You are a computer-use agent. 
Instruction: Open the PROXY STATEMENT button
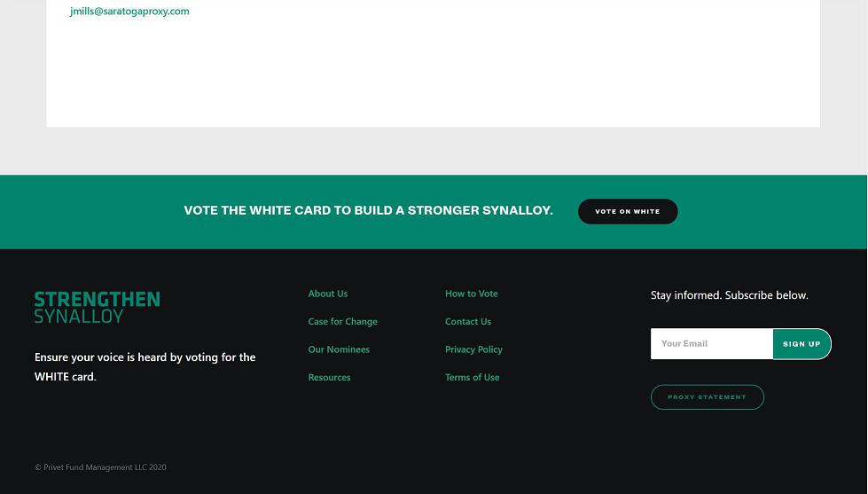click(707, 397)
